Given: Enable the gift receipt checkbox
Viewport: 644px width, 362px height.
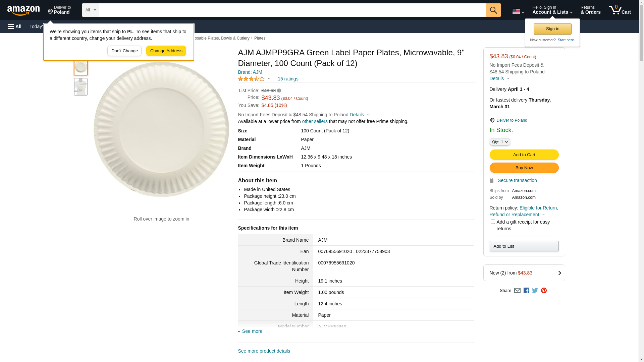Looking at the screenshot, I should (493, 222).
